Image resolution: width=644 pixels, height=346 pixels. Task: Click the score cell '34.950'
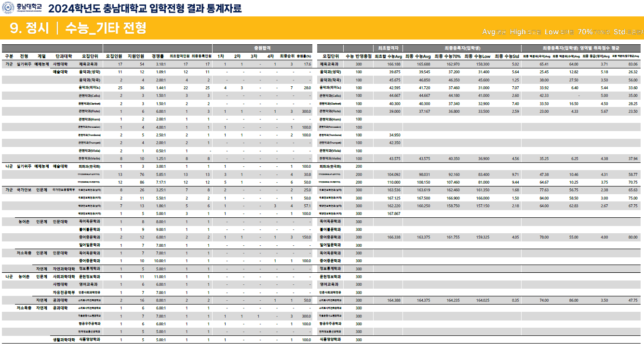(395, 135)
